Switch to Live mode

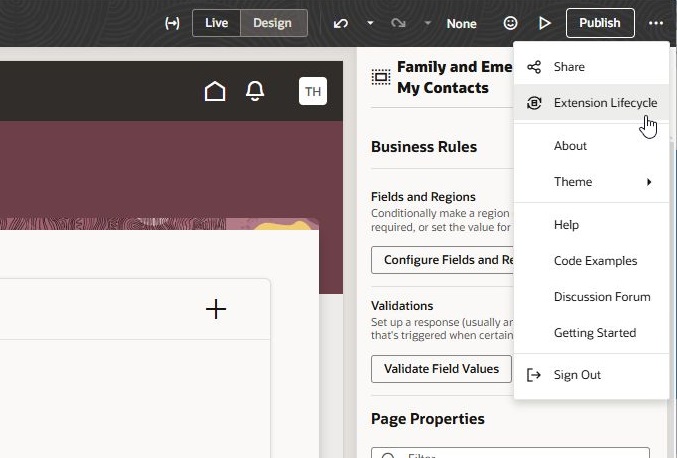tap(216, 23)
